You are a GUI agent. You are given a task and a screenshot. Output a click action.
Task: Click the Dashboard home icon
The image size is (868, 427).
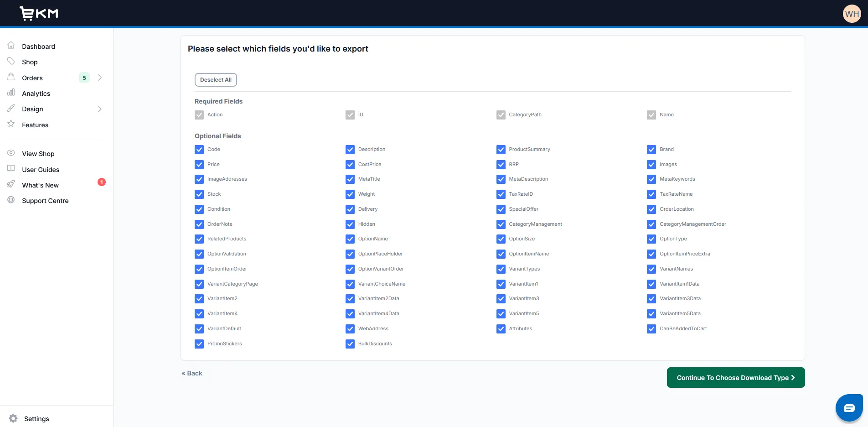click(11, 46)
